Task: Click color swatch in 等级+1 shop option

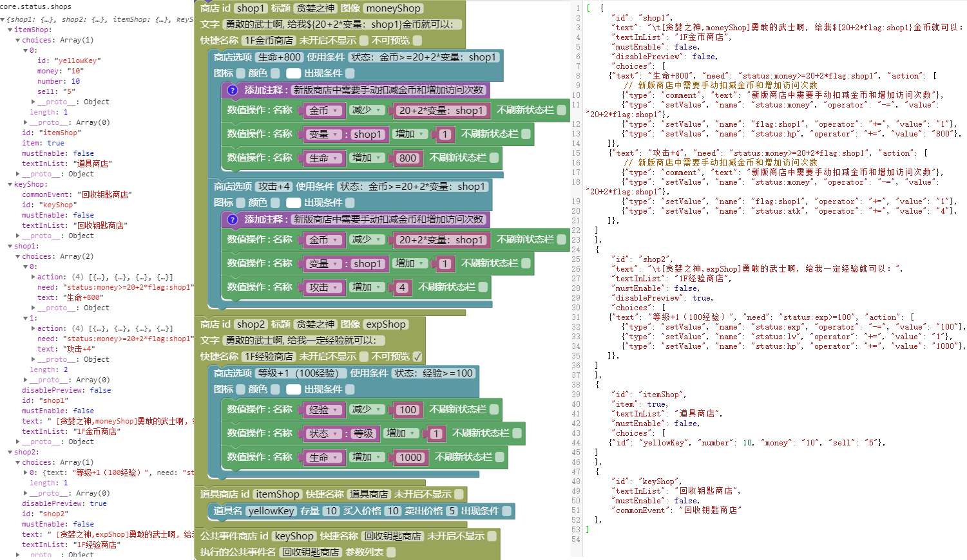Action: [293, 389]
